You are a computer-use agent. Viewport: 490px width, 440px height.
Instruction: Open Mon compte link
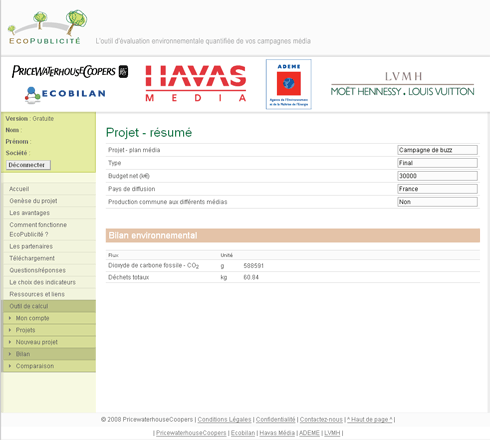pos(32,318)
